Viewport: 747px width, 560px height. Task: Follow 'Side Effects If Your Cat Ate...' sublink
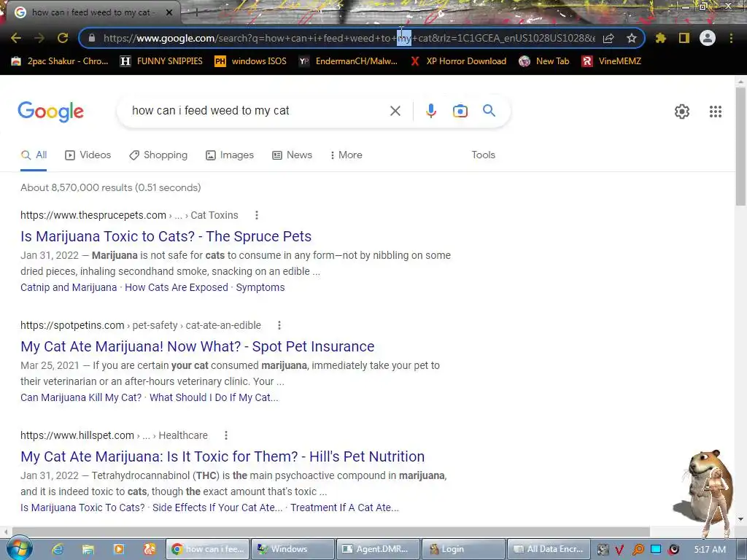click(x=217, y=507)
